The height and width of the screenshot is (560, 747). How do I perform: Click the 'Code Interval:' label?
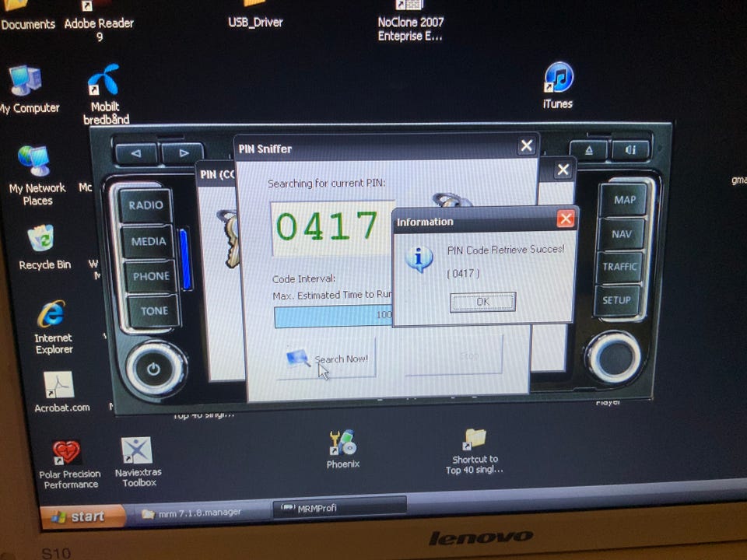coord(304,278)
